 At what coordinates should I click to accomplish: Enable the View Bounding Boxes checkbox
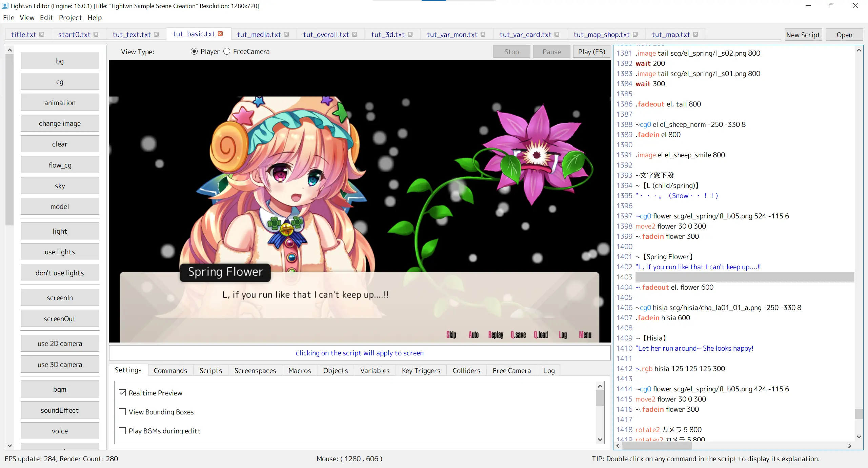click(122, 412)
